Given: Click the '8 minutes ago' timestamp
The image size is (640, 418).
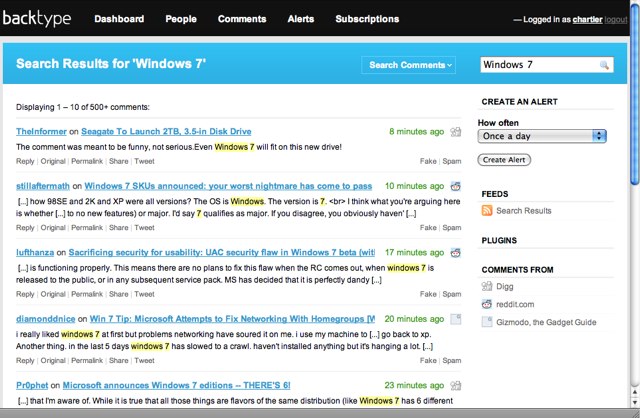Looking at the screenshot, I should point(416,131).
